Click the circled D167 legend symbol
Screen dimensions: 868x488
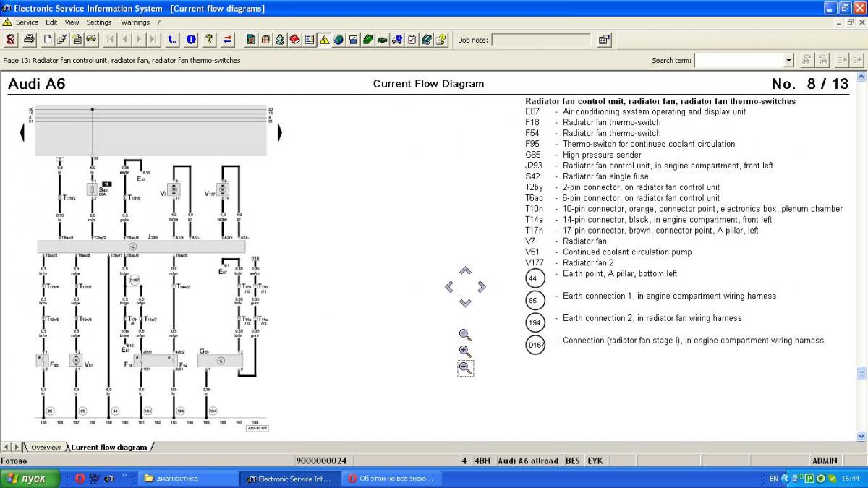pyautogui.click(x=535, y=345)
